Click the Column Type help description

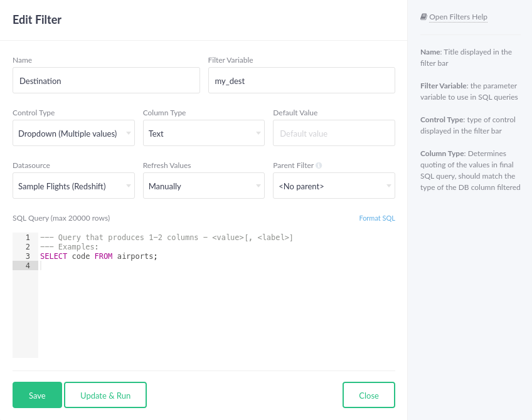click(x=471, y=171)
